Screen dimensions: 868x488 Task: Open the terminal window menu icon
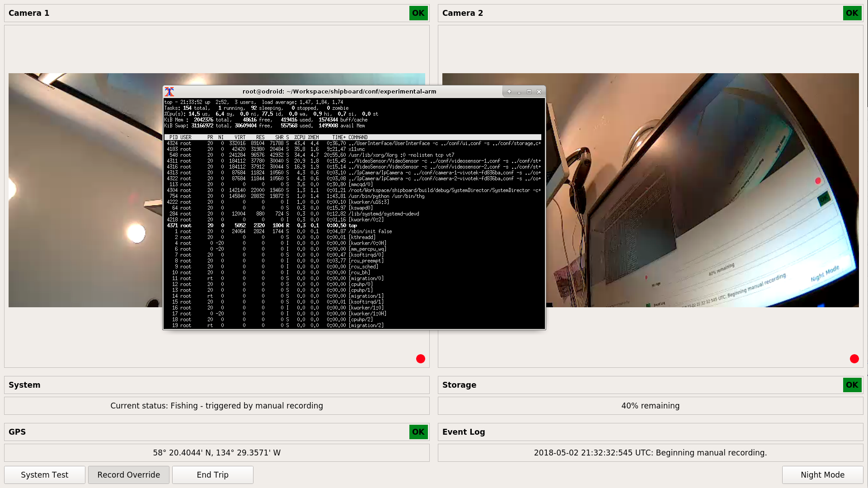[169, 92]
